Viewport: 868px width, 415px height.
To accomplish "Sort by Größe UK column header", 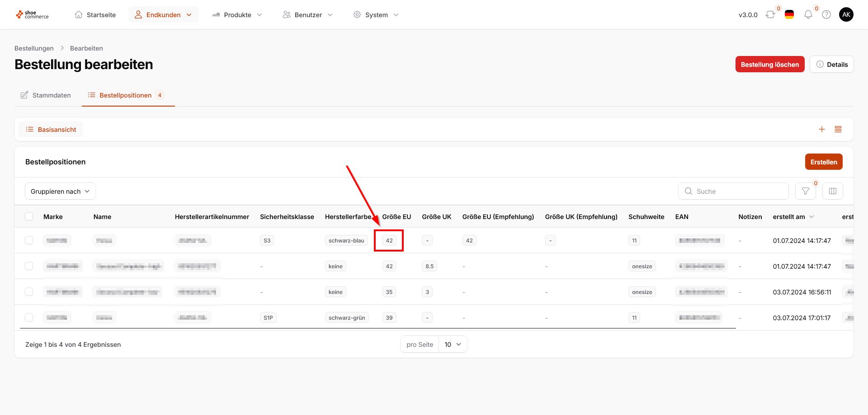I will [x=437, y=217].
